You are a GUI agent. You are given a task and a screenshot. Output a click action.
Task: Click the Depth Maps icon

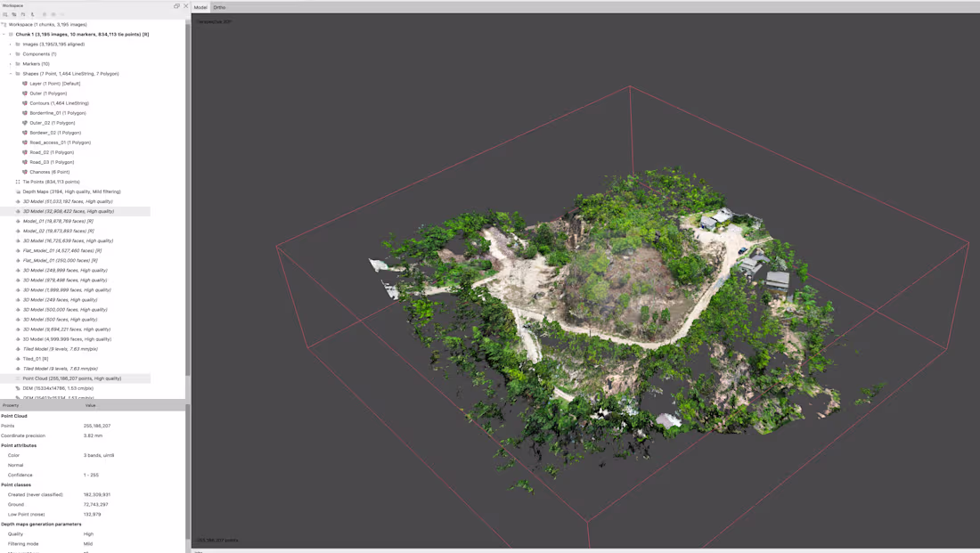click(18, 191)
